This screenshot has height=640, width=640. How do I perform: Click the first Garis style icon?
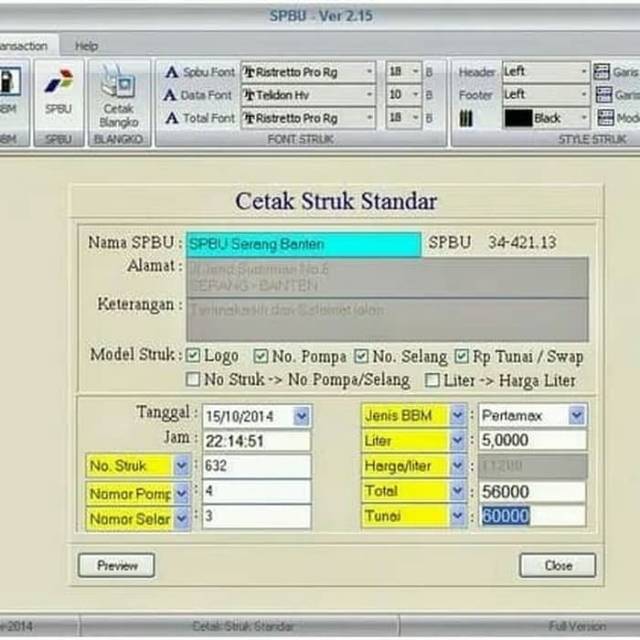coord(602,72)
